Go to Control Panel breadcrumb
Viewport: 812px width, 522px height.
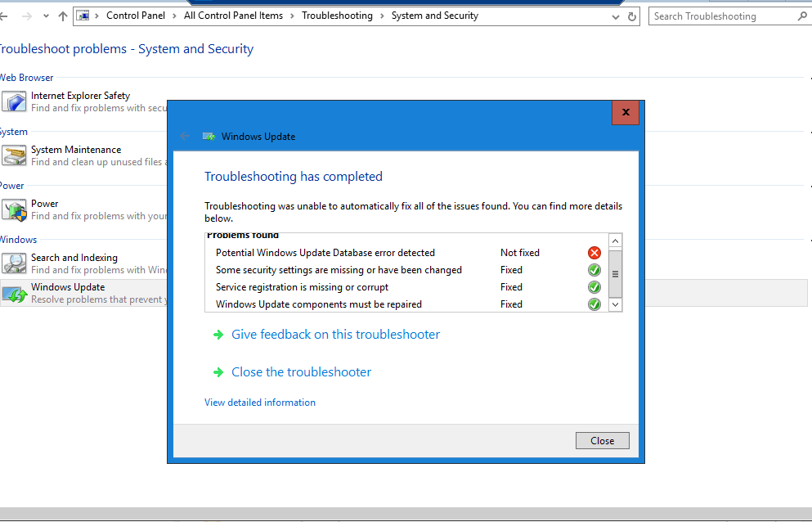coord(136,16)
